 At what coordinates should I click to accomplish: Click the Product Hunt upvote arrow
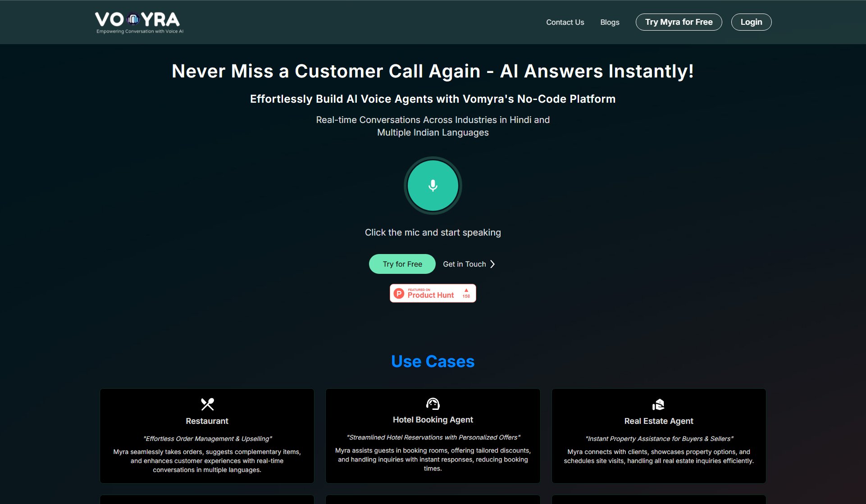466,290
